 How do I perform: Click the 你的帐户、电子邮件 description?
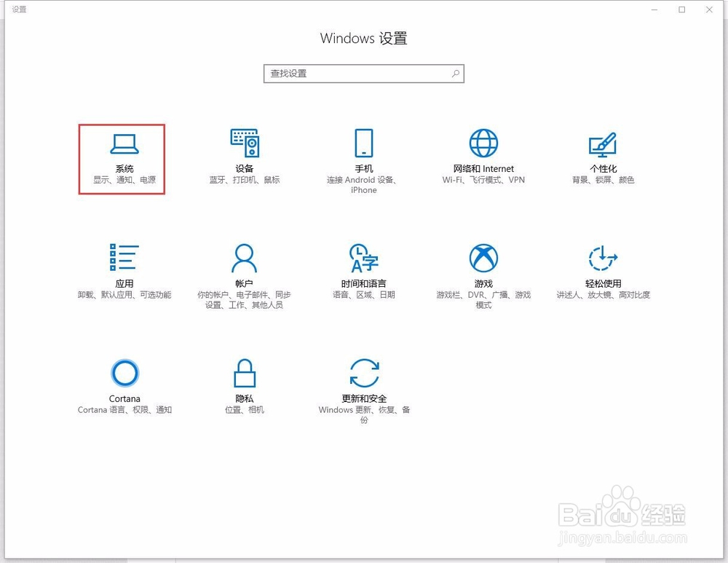(244, 299)
